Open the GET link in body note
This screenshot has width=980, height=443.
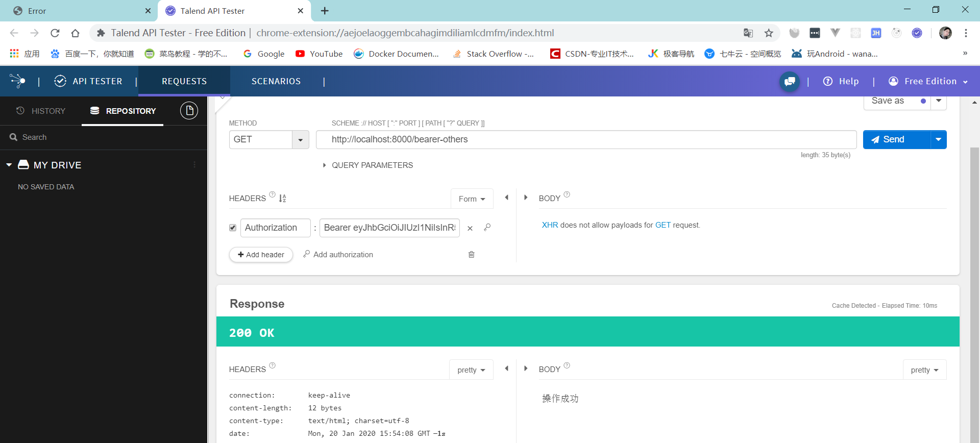coord(663,225)
